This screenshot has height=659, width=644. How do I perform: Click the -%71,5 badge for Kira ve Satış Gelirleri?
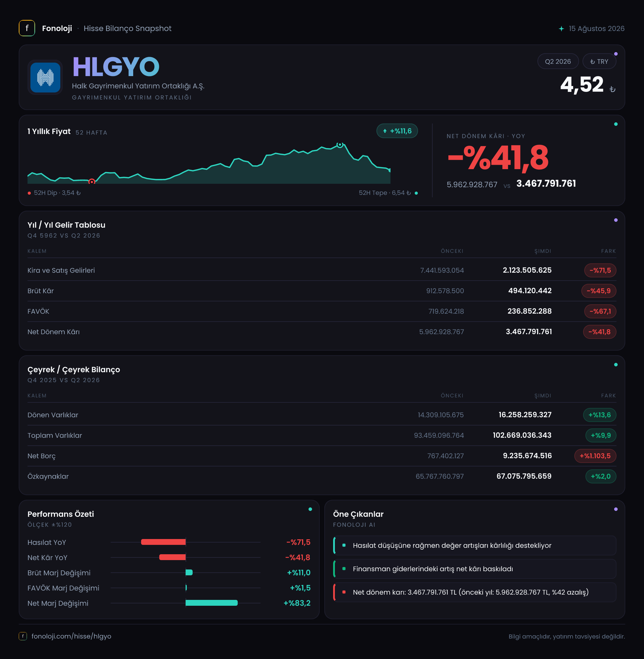click(x=600, y=270)
